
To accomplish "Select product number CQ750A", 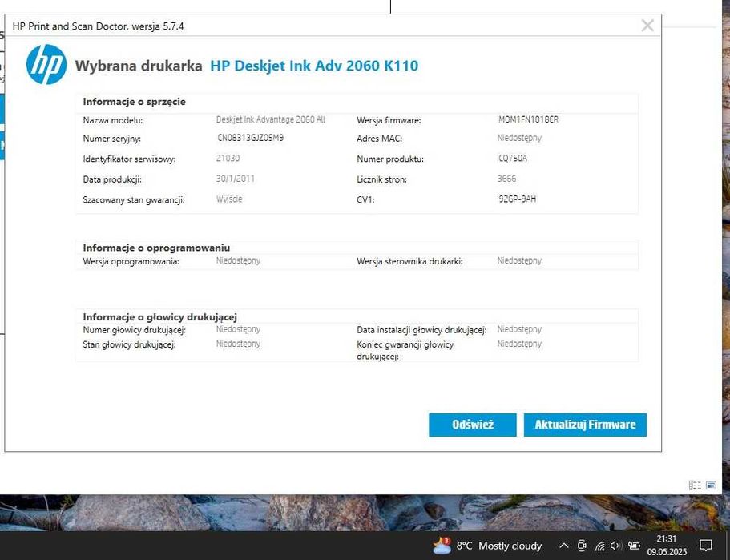I will (513, 159).
